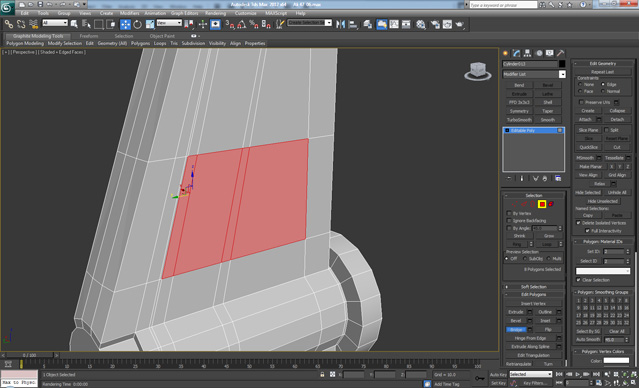Select the Border sub-object level icon
This screenshot has width=639, height=388.
(x=533, y=204)
